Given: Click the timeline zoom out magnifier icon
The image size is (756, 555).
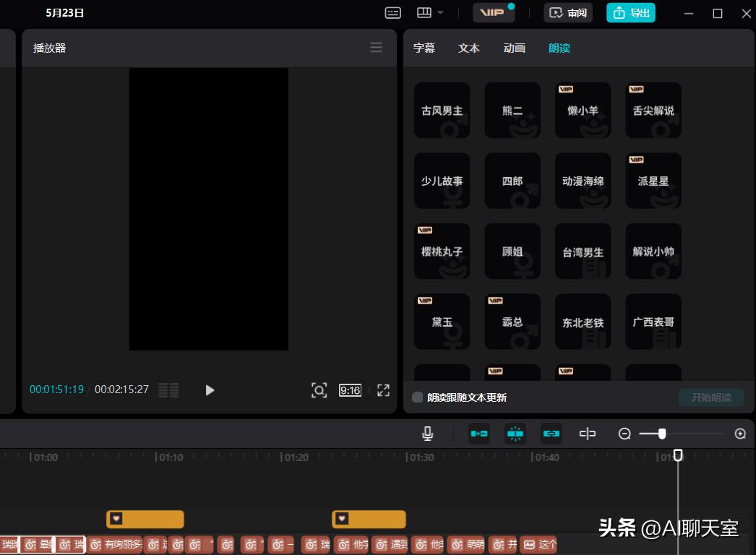Looking at the screenshot, I should (x=624, y=434).
